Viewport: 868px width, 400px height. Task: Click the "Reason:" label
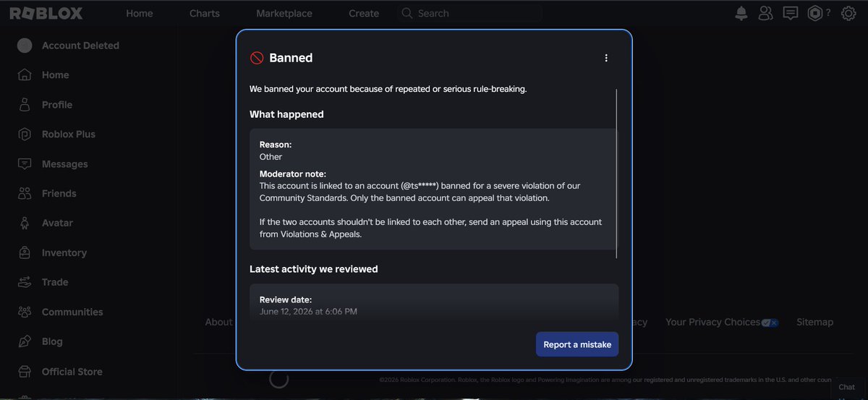(276, 145)
